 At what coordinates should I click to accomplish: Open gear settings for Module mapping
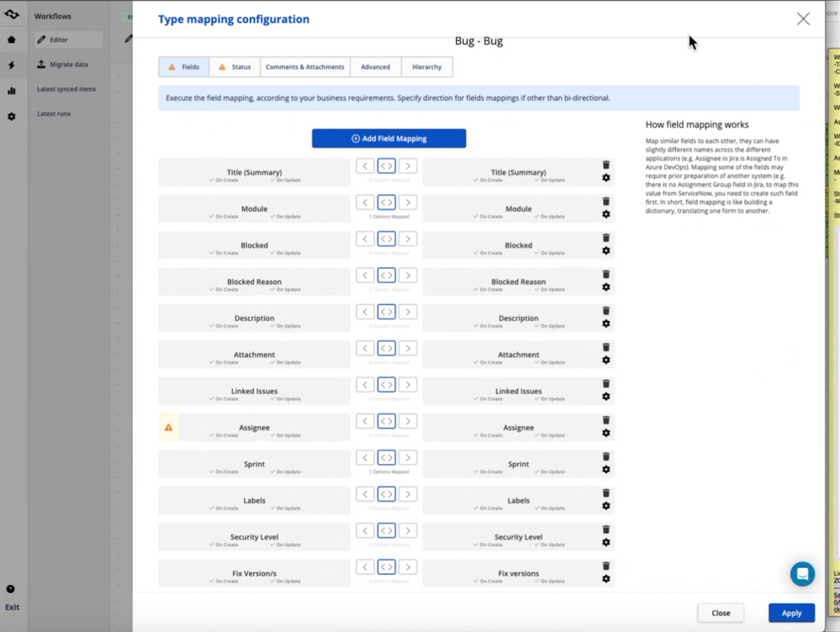tap(606, 214)
